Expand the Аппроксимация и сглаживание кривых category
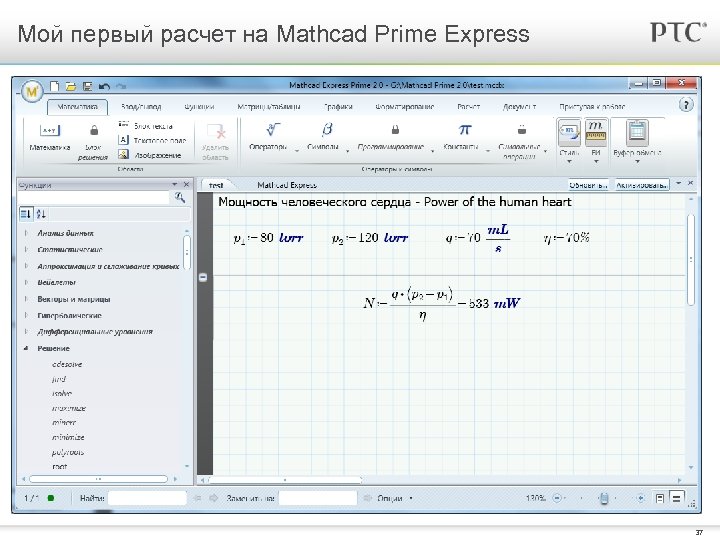 (26, 266)
